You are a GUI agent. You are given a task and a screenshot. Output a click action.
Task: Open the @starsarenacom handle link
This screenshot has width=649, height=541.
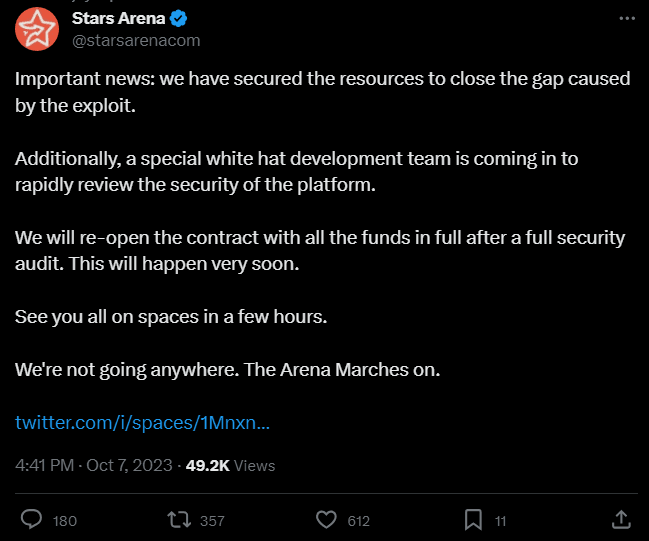[x=136, y=41]
